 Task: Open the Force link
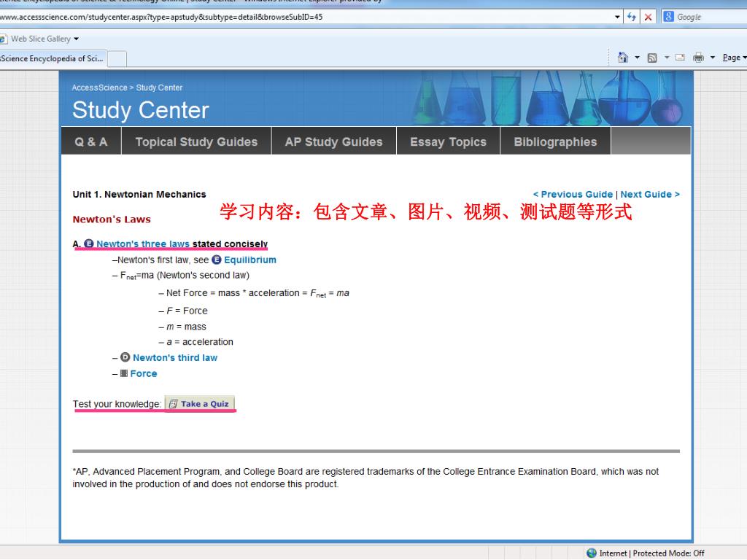coord(144,374)
